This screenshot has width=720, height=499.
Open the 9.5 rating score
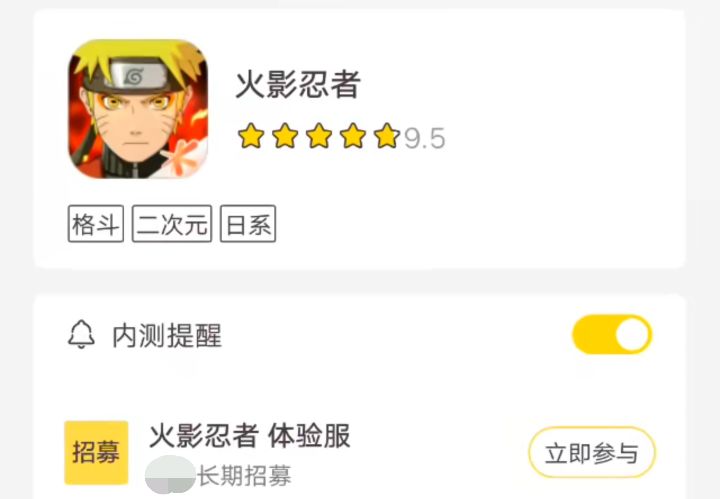coord(425,139)
